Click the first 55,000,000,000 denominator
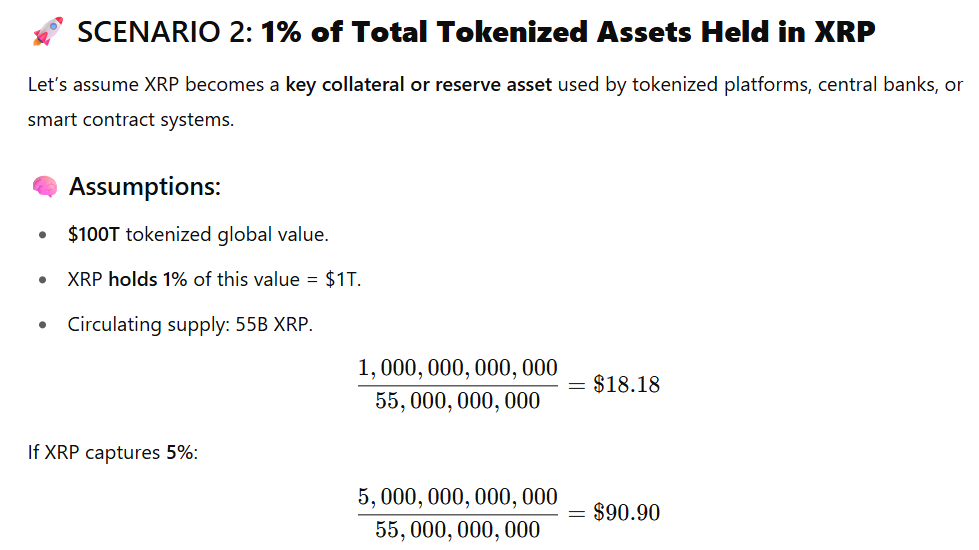979x550 pixels. tap(458, 401)
